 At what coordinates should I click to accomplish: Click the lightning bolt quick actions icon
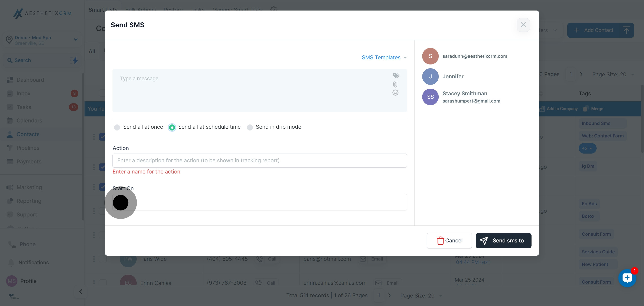coord(75,60)
